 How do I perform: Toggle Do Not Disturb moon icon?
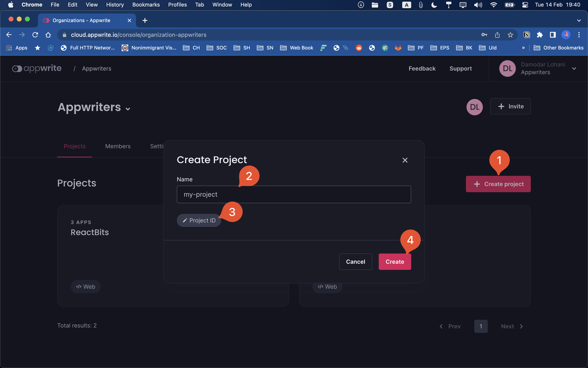point(434,5)
